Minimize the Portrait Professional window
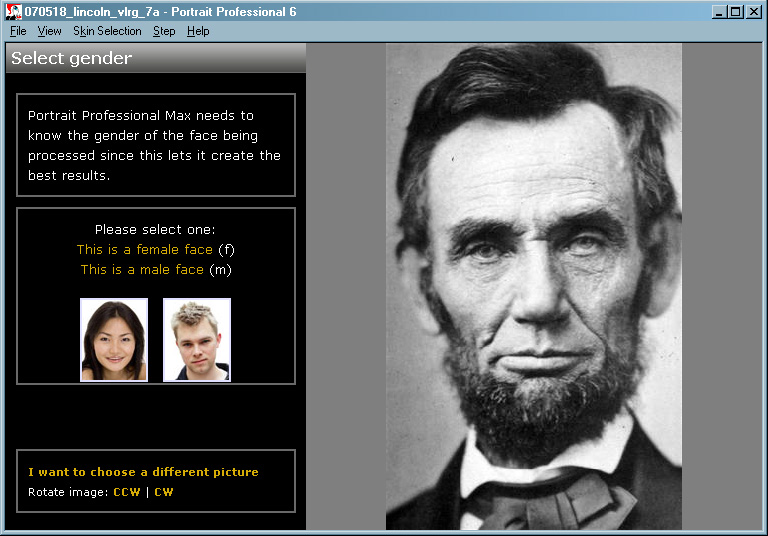Screen dimensions: 768x536 [720, 12]
